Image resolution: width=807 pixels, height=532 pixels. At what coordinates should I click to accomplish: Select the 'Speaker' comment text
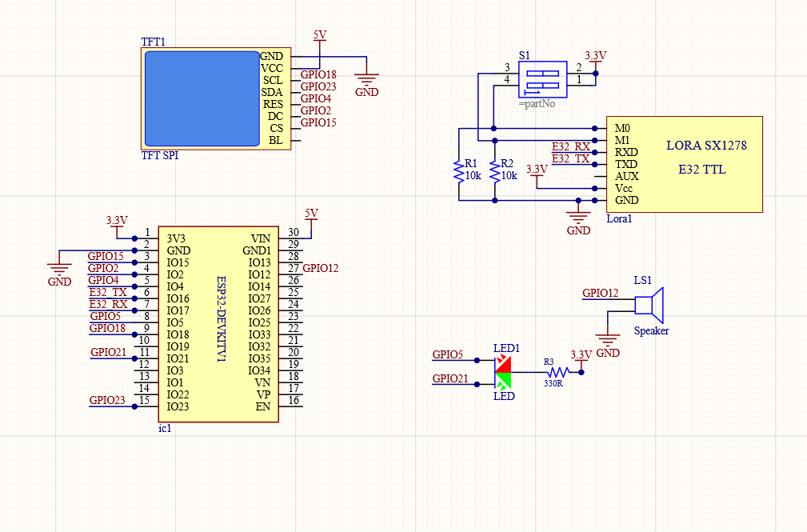[x=652, y=331]
